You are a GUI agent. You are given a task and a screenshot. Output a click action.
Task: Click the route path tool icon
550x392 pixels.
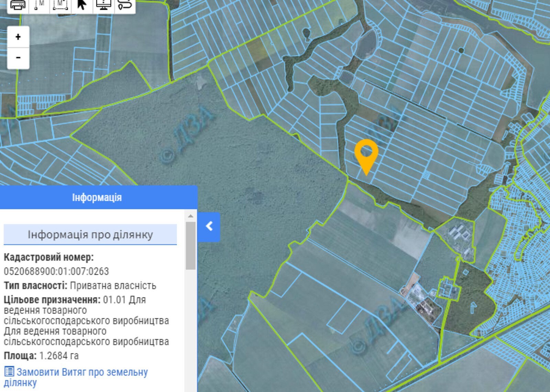coord(124,5)
